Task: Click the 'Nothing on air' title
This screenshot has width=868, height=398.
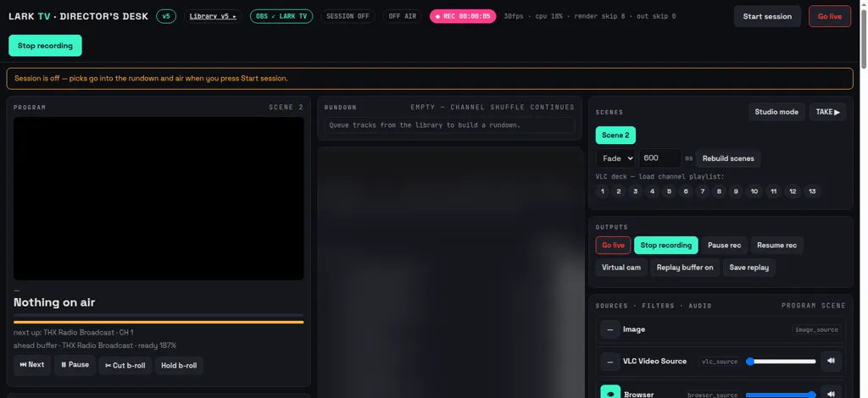Action: coord(54,302)
